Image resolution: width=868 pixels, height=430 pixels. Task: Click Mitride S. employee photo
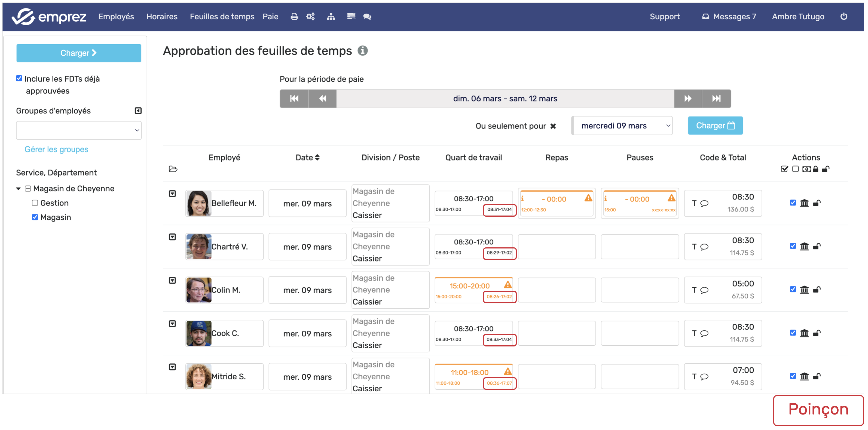click(199, 376)
